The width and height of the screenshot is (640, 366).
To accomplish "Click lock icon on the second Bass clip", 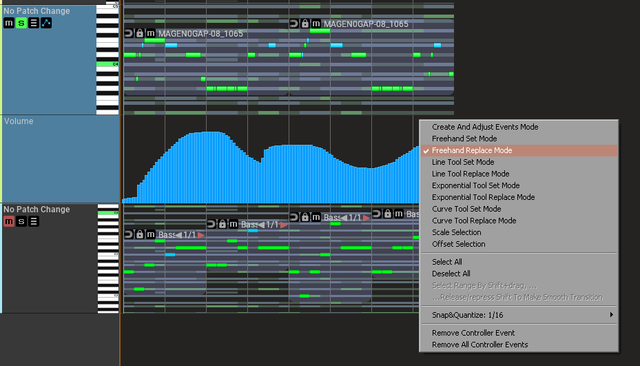I will click(x=222, y=224).
